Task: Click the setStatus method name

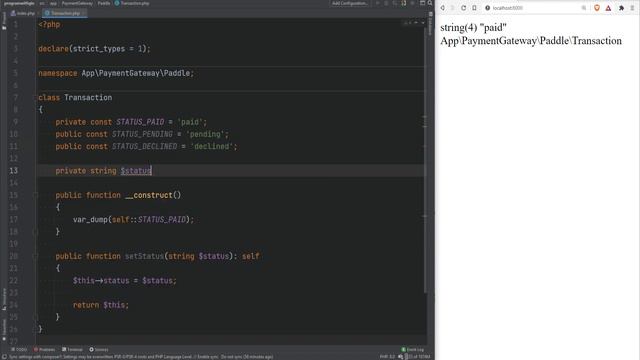Action: 144,256
